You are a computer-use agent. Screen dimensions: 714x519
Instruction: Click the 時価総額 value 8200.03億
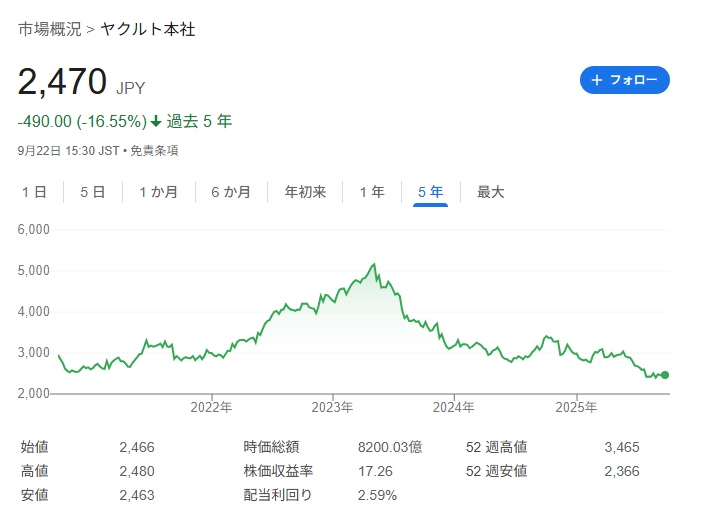tap(390, 448)
